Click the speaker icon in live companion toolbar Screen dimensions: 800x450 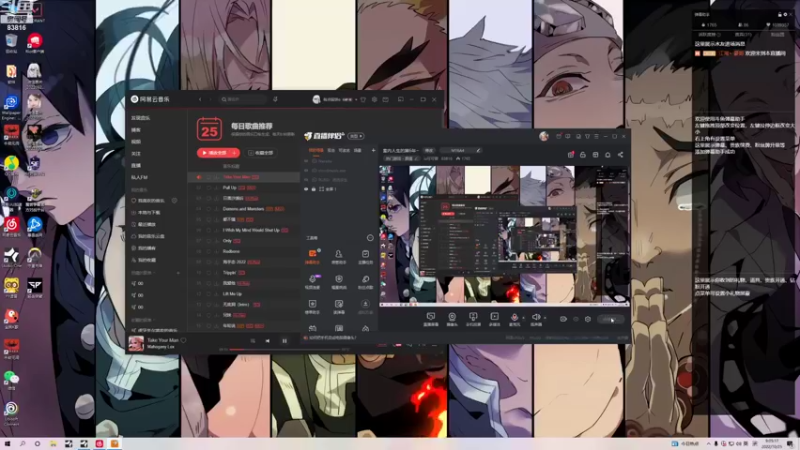tap(536, 317)
